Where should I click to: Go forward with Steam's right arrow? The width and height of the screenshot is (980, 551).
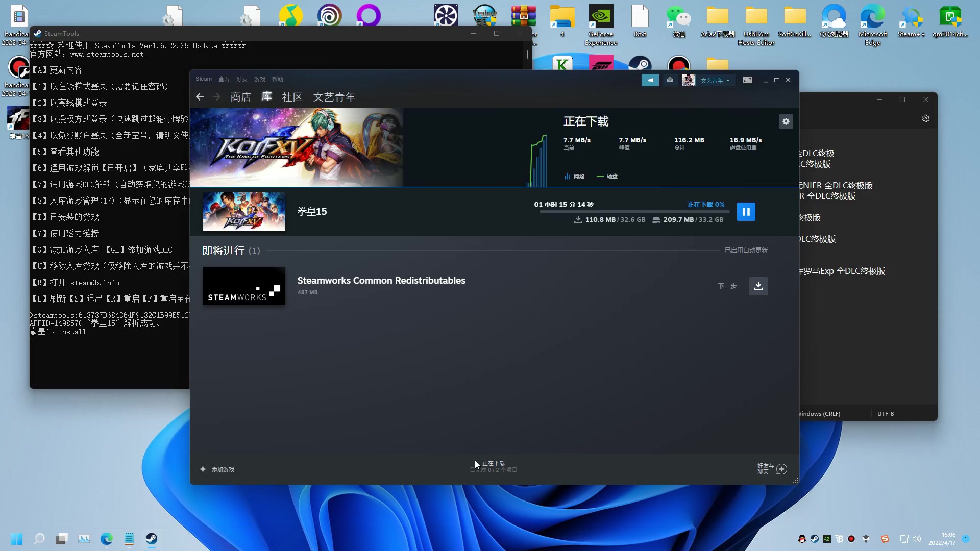(x=216, y=97)
